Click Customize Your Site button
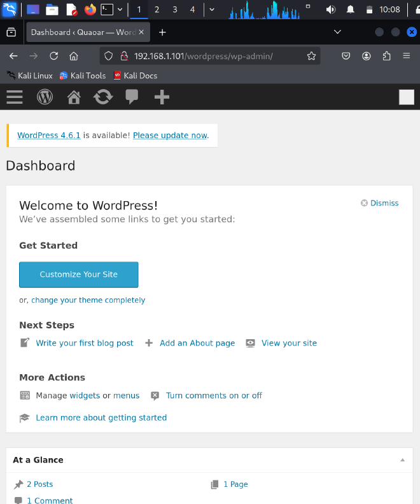420x504 pixels. pyautogui.click(x=79, y=274)
